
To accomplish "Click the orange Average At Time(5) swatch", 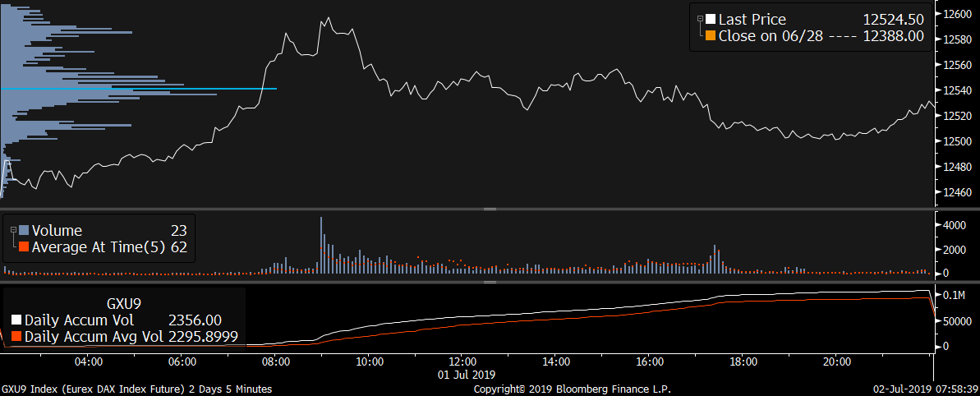I will (24, 247).
